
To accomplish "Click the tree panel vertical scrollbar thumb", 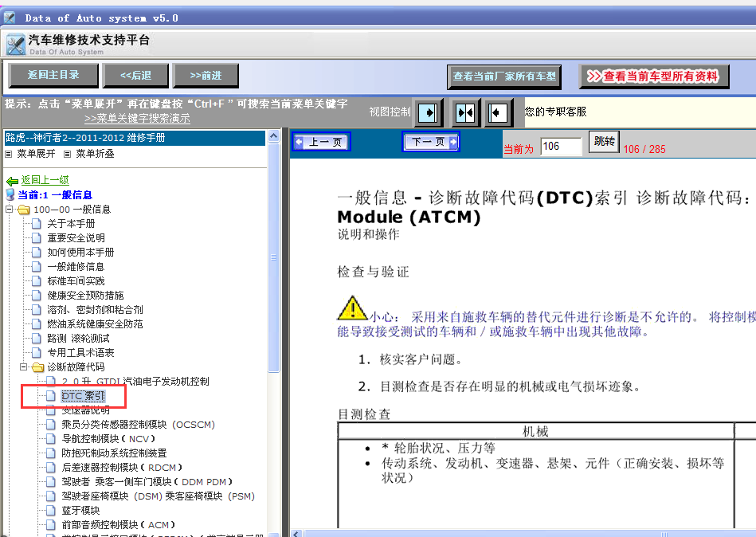I will click(273, 257).
